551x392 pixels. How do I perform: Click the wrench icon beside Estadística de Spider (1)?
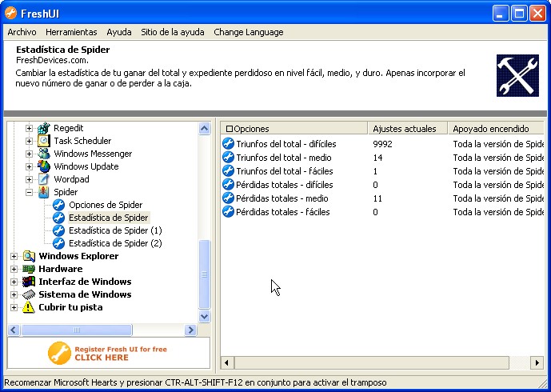(x=58, y=230)
